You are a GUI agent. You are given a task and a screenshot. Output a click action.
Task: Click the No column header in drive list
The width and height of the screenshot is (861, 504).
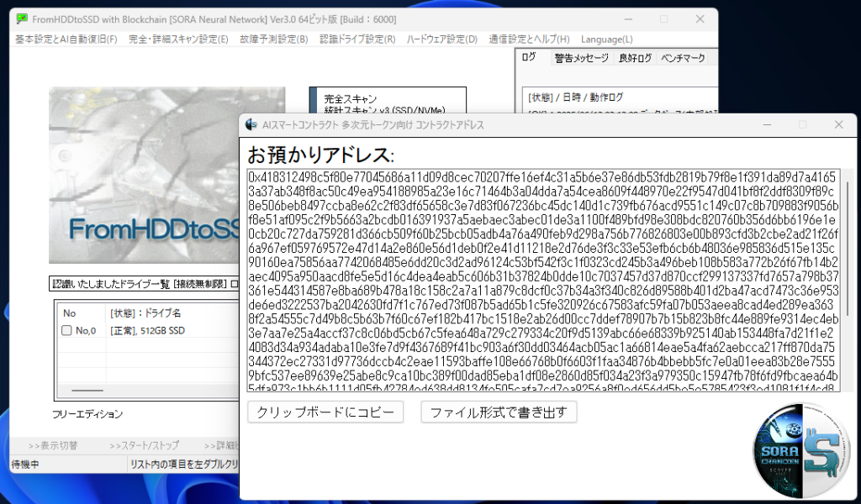(x=69, y=313)
